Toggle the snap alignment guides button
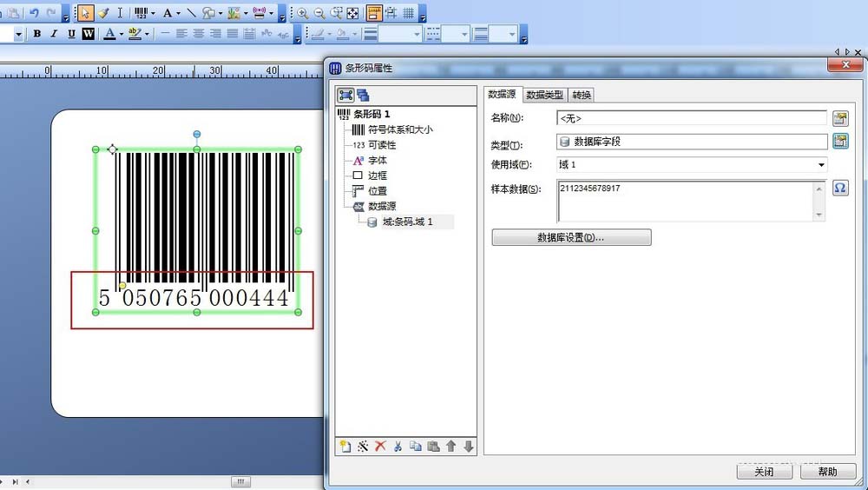 [391, 13]
